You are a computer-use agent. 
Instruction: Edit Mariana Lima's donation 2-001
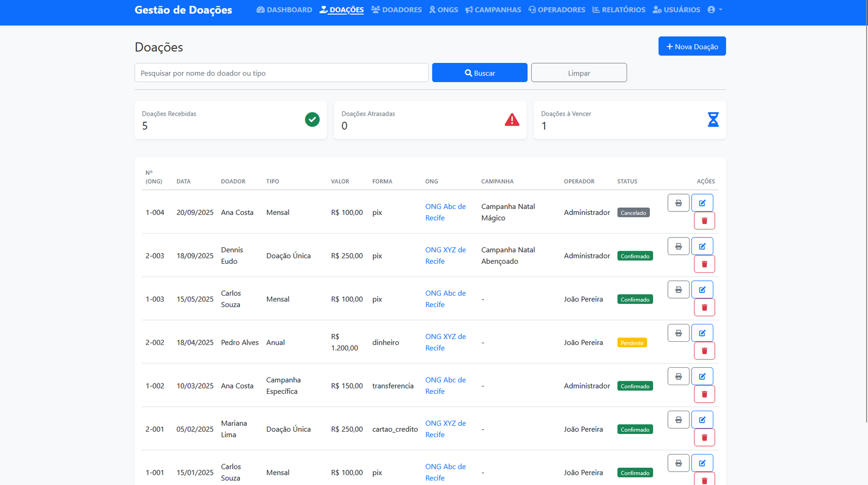point(702,420)
